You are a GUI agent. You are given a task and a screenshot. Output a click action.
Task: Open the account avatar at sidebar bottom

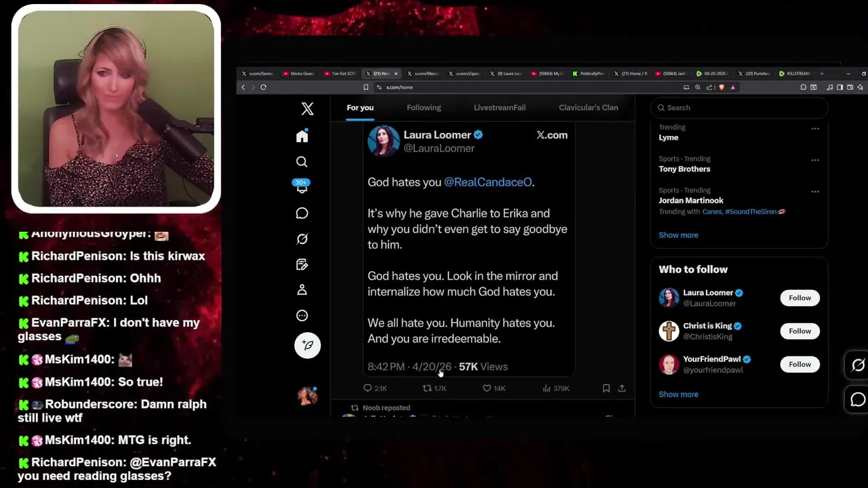pyautogui.click(x=307, y=396)
